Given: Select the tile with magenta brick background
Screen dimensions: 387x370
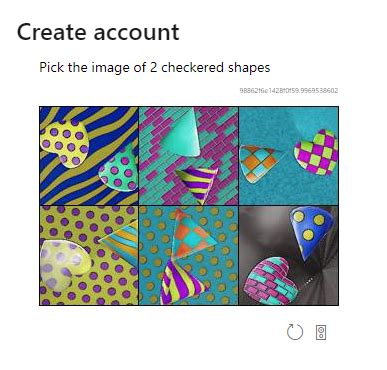Looking at the screenshot, I should pos(189,156).
